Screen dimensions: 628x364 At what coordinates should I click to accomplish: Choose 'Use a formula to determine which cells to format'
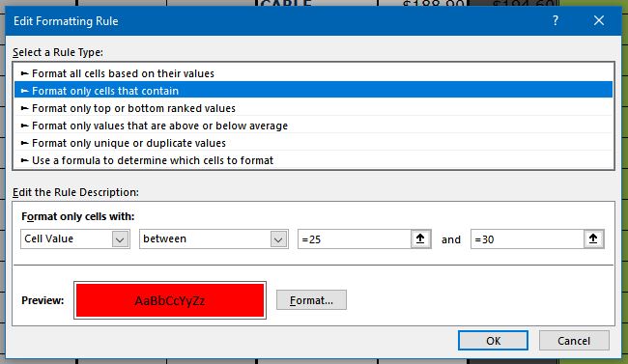313,160
